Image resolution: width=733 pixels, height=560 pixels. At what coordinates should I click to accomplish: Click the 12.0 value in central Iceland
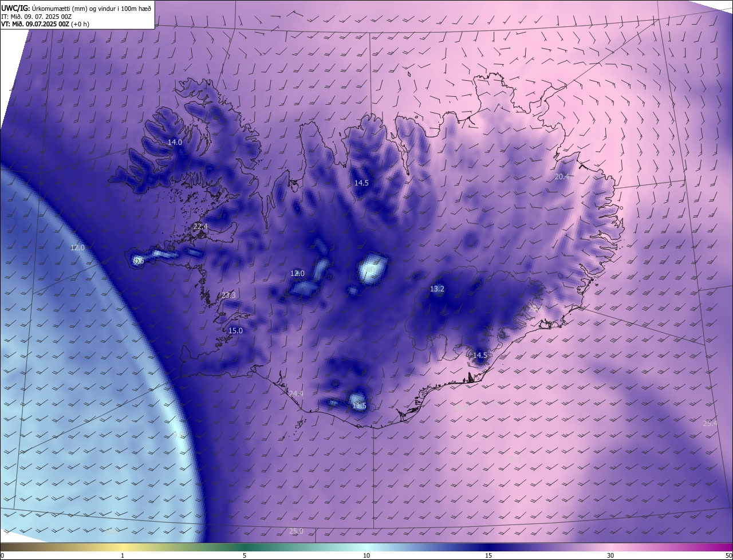[297, 274]
